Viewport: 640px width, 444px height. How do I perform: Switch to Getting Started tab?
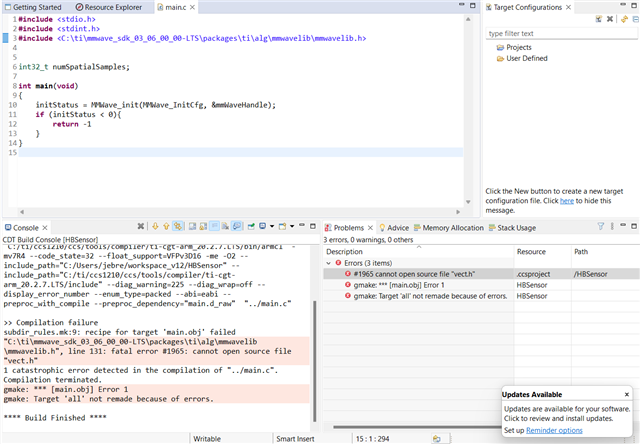tap(33, 7)
